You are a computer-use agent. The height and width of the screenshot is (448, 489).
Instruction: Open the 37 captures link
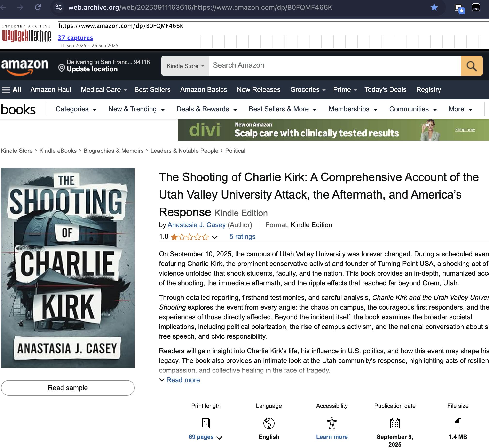coord(75,38)
